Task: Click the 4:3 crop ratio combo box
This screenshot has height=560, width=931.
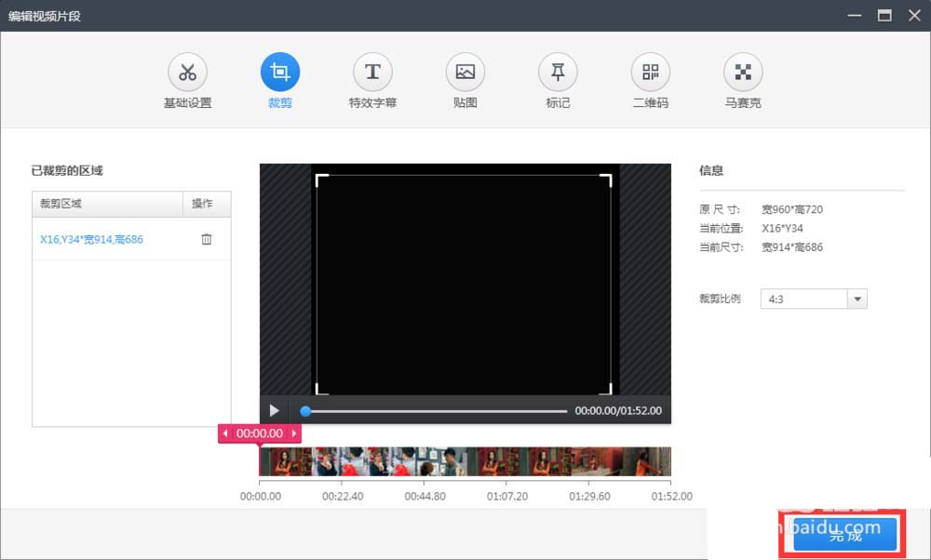Action: (814, 299)
